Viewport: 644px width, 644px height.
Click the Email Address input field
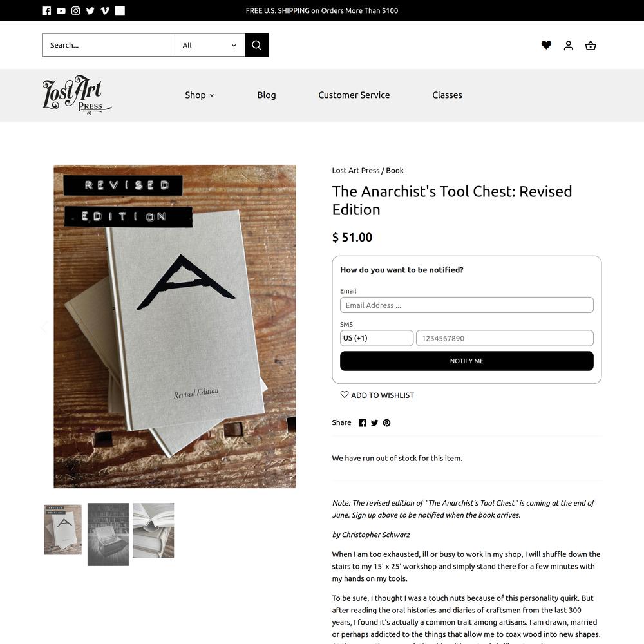pos(466,305)
